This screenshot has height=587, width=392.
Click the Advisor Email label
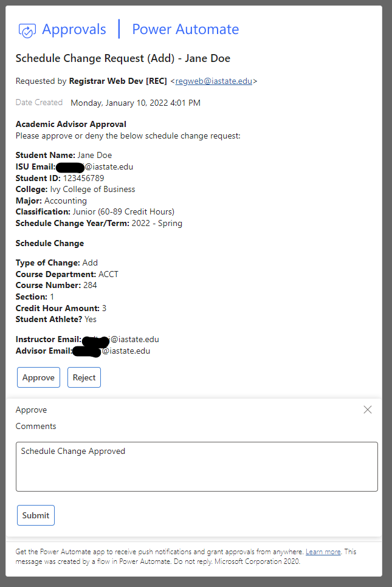pyautogui.click(x=44, y=351)
